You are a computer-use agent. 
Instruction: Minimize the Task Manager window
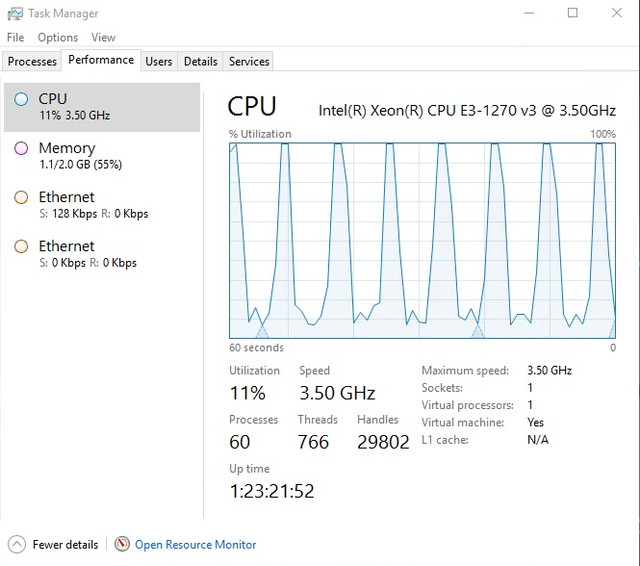click(x=529, y=13)
